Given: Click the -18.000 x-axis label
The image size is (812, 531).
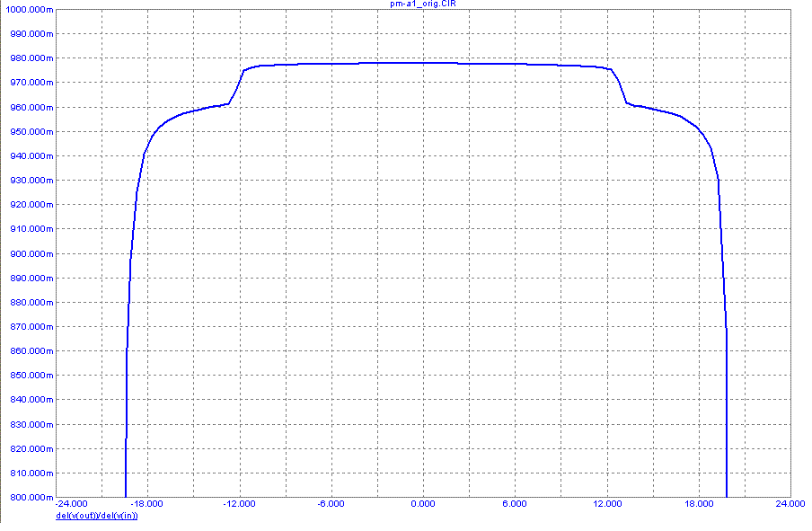Looking at the screenshot, I should click(x=147, y=504).
